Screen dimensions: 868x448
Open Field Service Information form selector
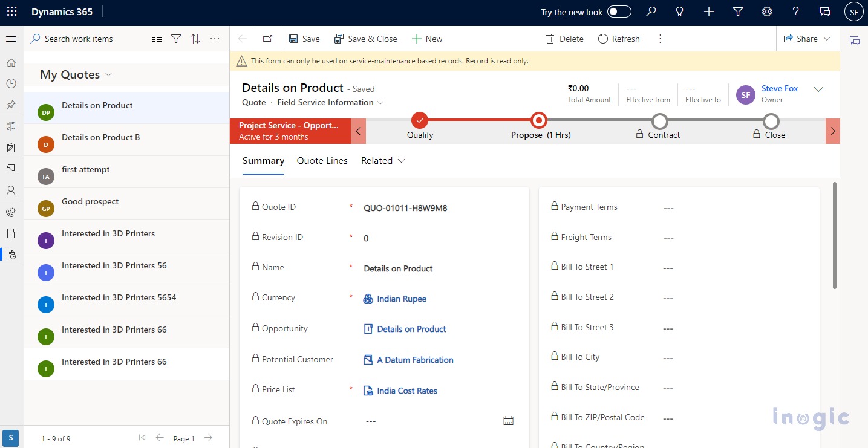[330, 102]
